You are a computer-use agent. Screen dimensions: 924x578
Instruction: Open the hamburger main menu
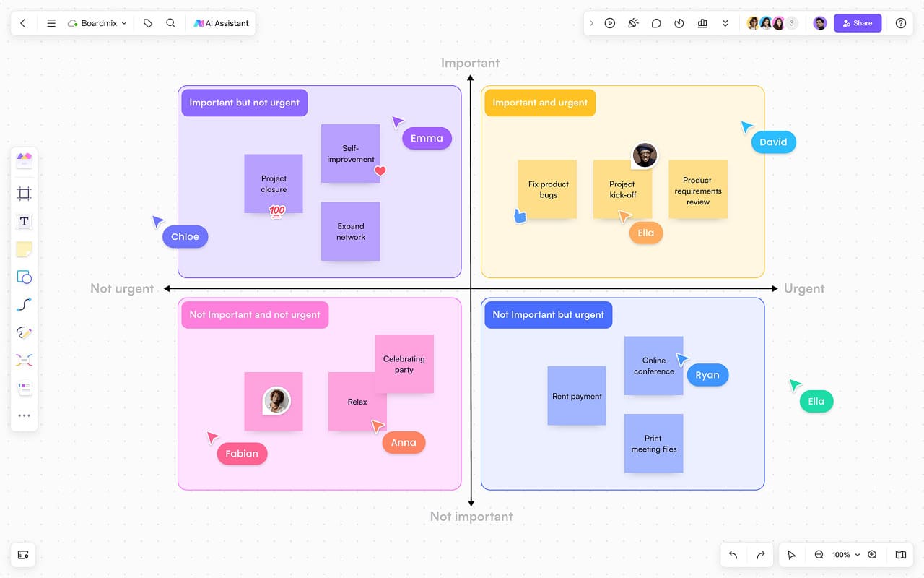51,23
